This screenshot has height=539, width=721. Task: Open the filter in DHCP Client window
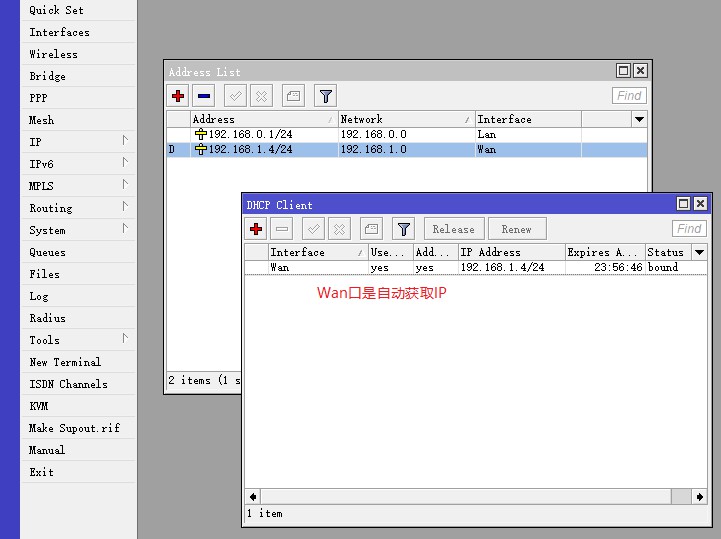coord(403,229)
